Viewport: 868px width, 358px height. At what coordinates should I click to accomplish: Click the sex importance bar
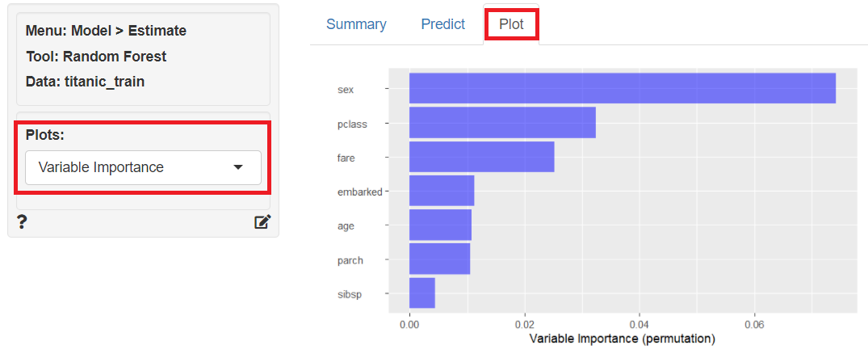coord(622,88)
